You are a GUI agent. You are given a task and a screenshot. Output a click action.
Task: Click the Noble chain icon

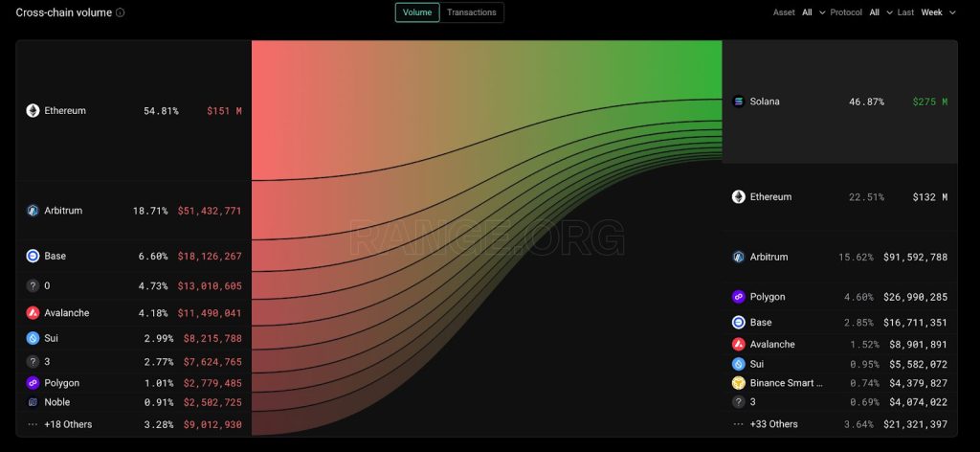point(33,402)
